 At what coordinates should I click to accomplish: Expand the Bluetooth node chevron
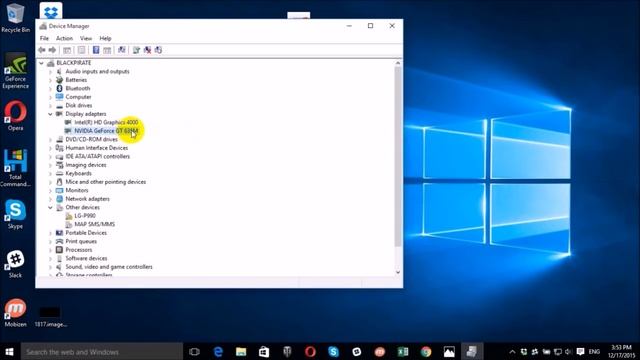[50, 89]
